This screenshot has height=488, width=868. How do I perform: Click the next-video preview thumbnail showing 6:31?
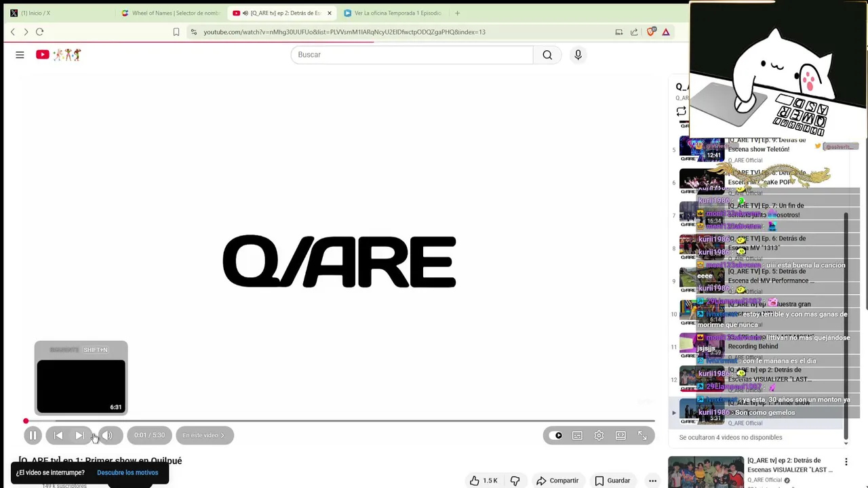pyautogui.click(x=81, y=386)
